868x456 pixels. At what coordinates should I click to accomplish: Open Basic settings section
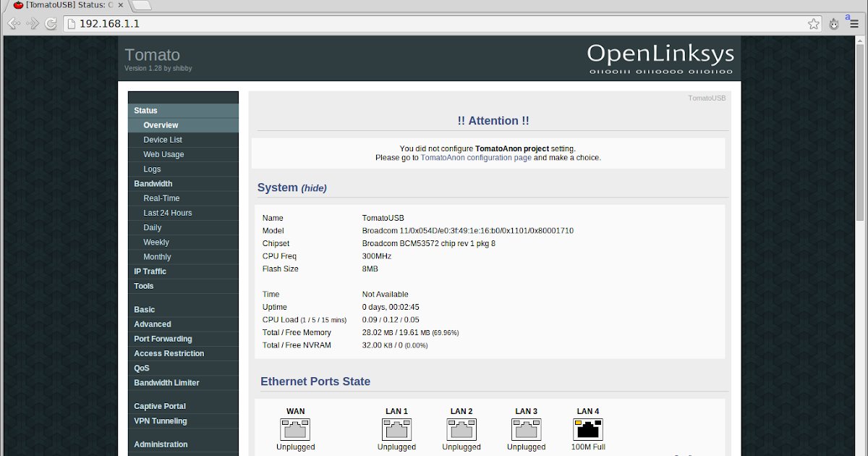[183, 310]
